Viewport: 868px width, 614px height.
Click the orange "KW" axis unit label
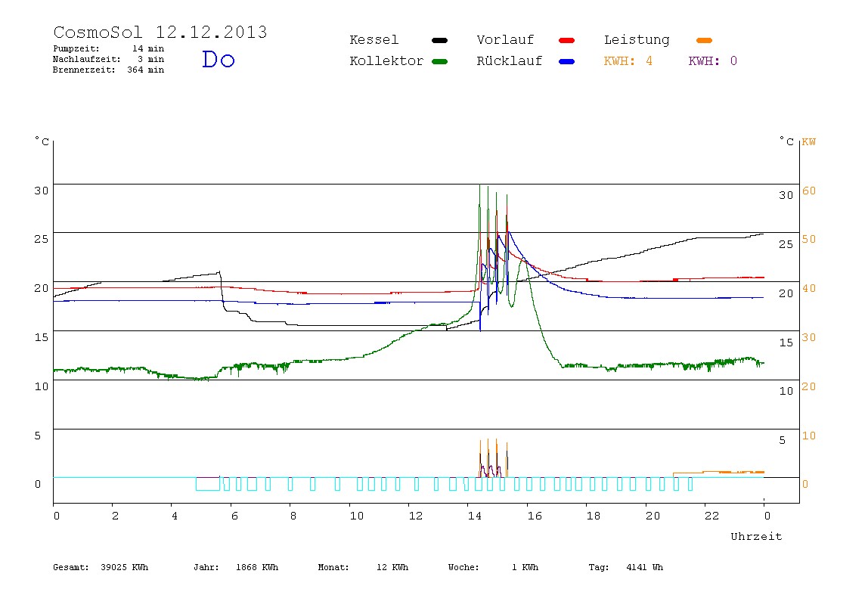[809, 141]
